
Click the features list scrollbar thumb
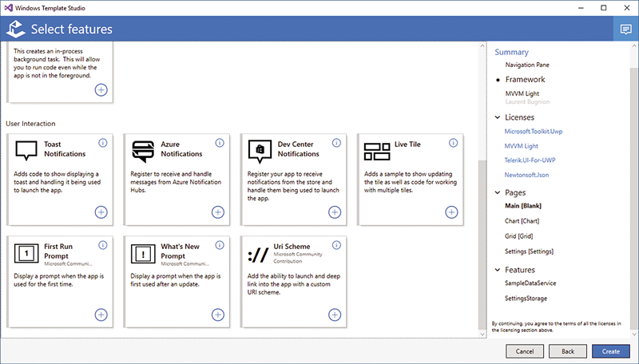(482, 245)
